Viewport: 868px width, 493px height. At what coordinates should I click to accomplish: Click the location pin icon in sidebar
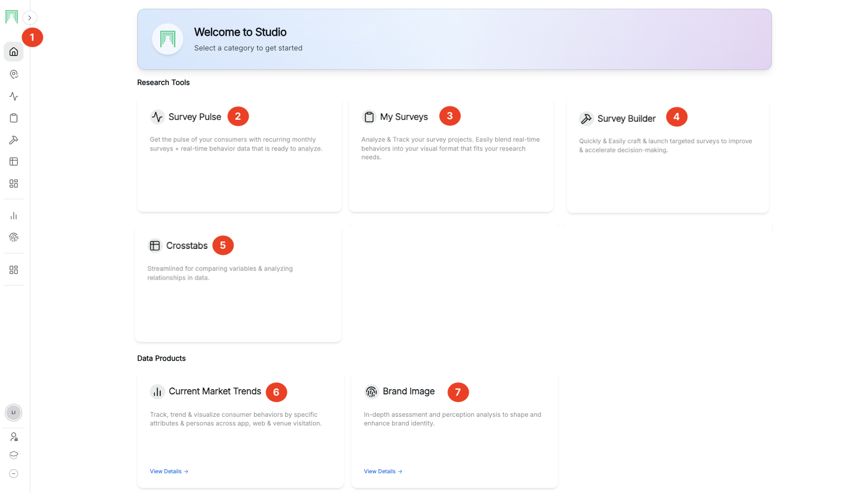14,74
